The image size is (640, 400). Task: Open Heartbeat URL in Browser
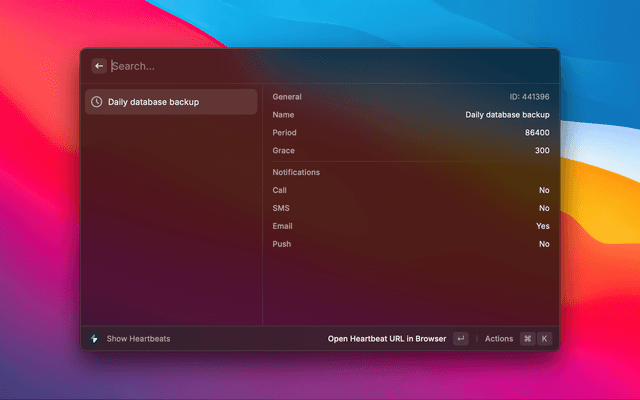click(x=386, y=339)
